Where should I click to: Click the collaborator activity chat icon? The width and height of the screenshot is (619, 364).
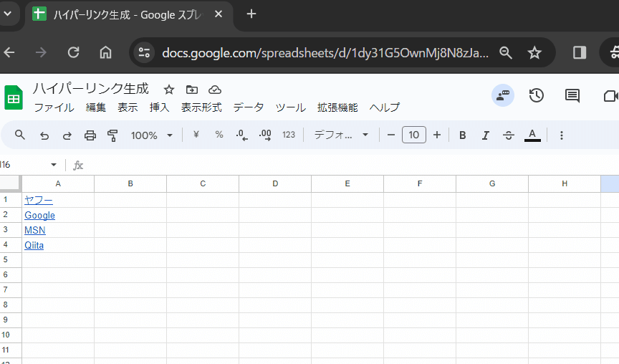click(502, 95)
